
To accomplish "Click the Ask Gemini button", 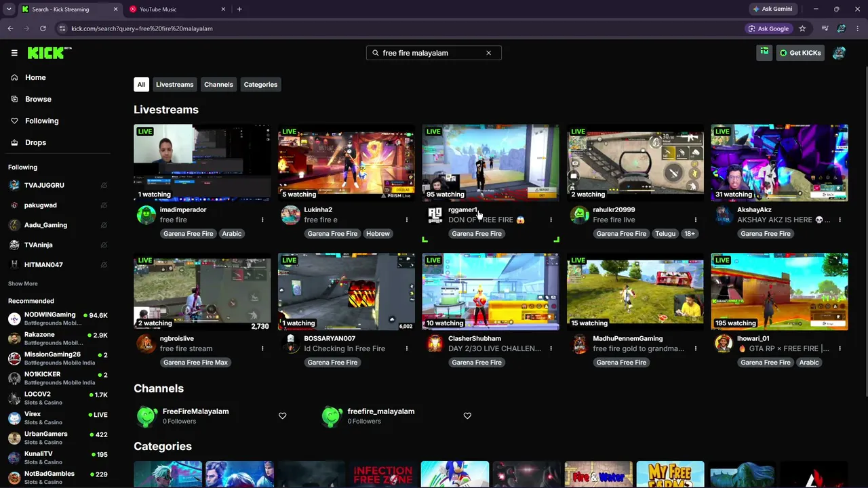I will coord(772,9).
